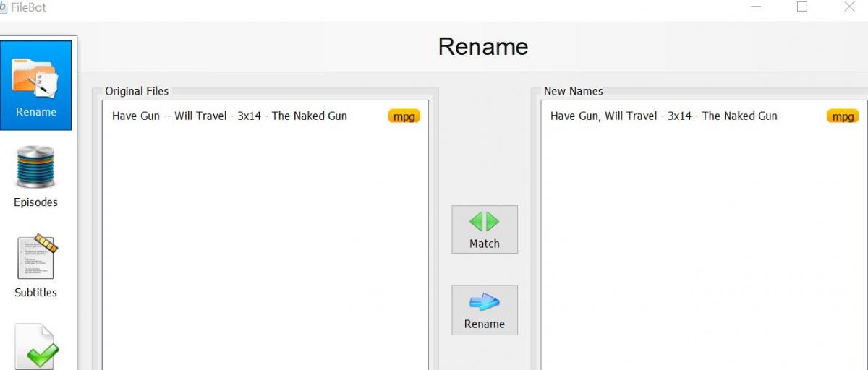This screenshot has height=370, width=868.
Task: Click the Rename button with blue arrow
Action: point(485,309)
